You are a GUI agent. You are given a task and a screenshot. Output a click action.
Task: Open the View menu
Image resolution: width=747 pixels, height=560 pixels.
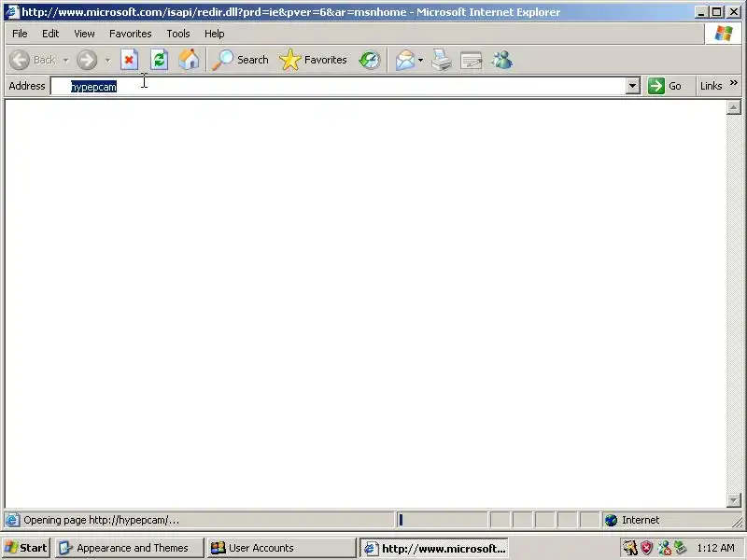click(84, 34)
